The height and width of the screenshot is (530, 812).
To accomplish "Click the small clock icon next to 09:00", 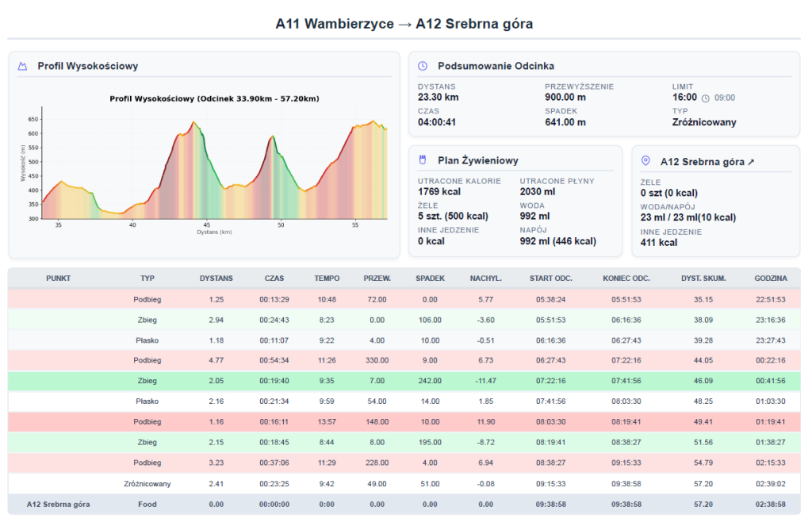I will coord(705,98).
